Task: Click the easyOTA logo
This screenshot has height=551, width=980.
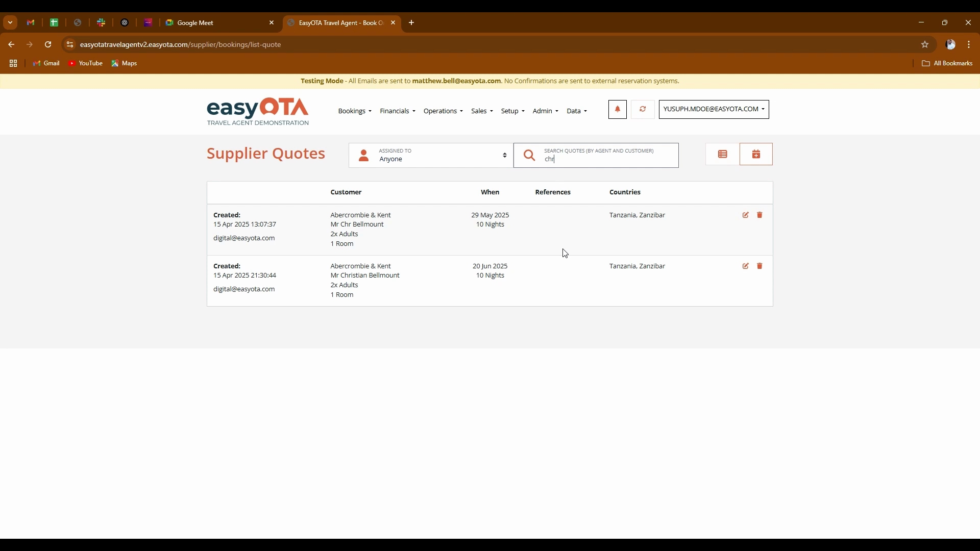Action: [258, 112]
